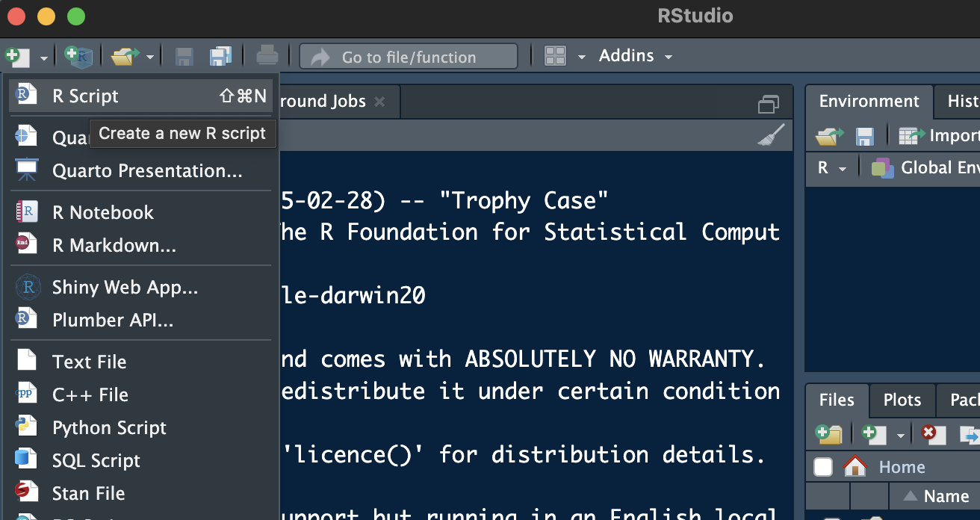
Task: Click the Go to file/function field
Action: (409, 56)
